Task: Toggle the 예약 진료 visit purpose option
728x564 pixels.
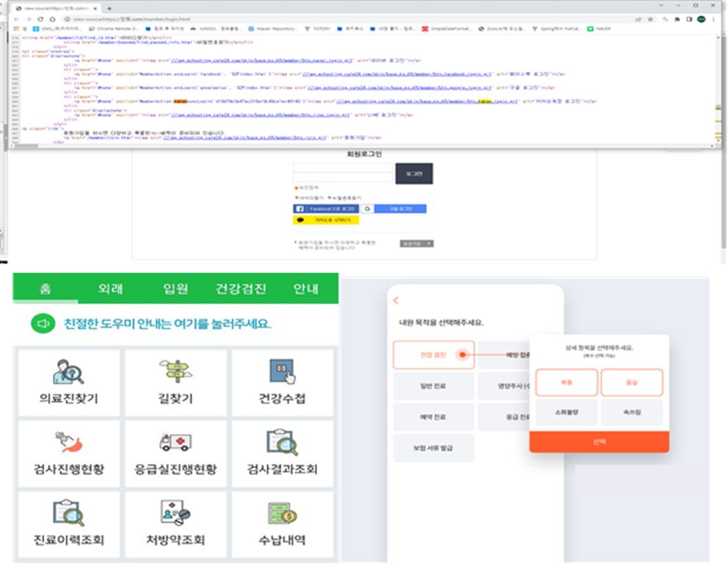Action: coord(433,417)
